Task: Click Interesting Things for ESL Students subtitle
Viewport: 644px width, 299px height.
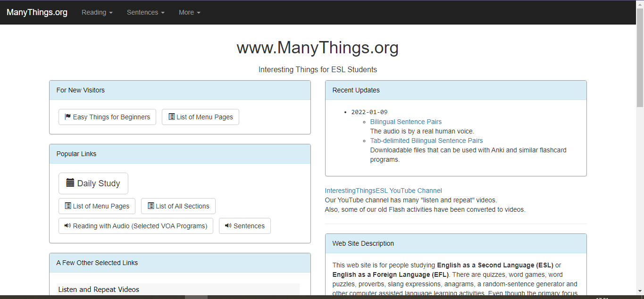Action: pos(318,69)
